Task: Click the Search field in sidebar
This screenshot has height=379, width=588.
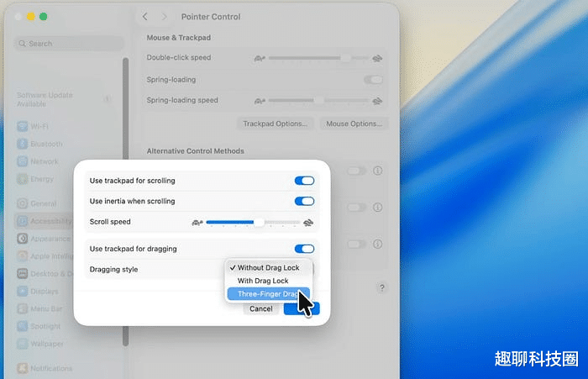Action: pyautogui.click(x=66, y=44)
